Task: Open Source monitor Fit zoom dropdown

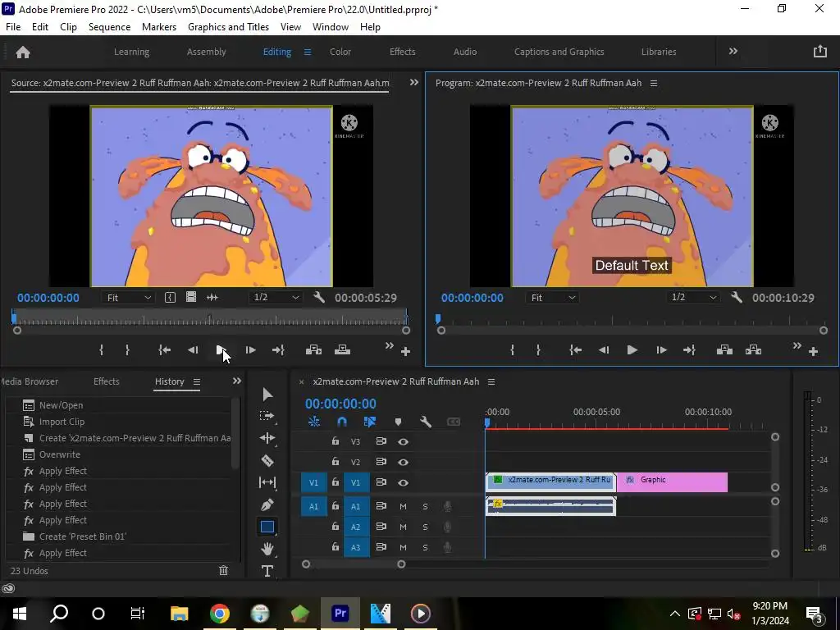Action: tap(129, 297)
